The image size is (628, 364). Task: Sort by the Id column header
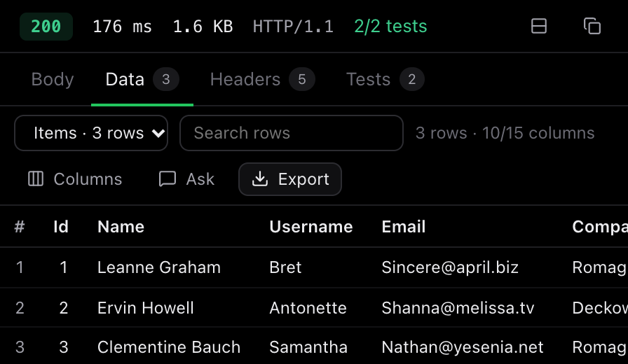(61, 227)
